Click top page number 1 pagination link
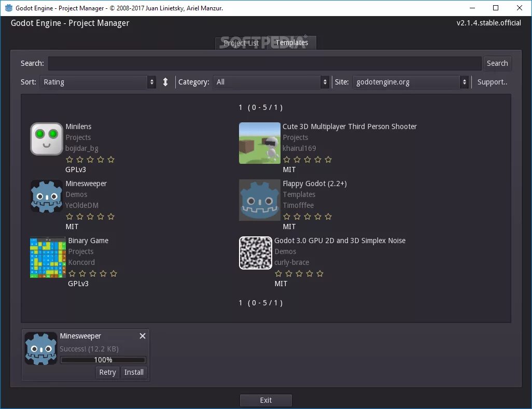The height and width of the screenshot is (409, 532). [241, 107]
